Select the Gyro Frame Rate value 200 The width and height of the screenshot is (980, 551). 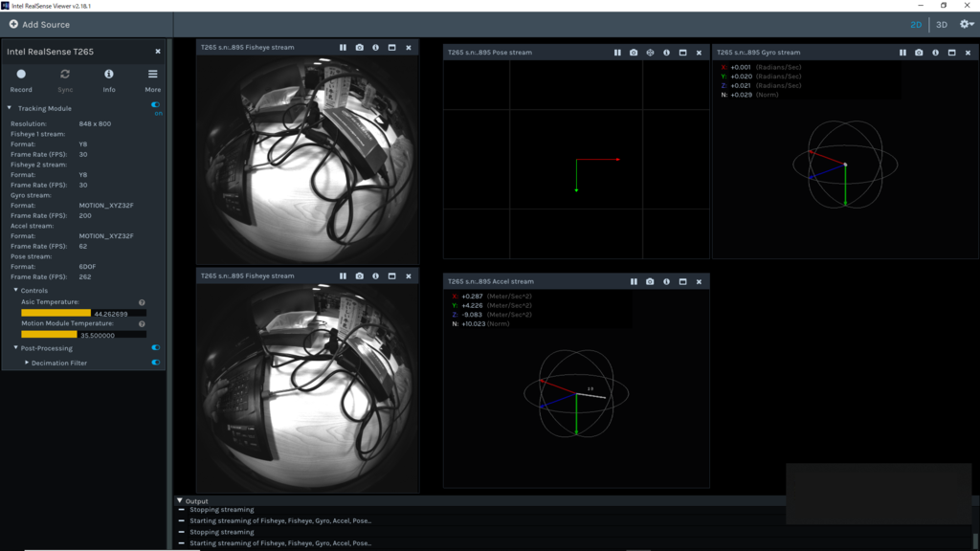click(x=85, y=215)
